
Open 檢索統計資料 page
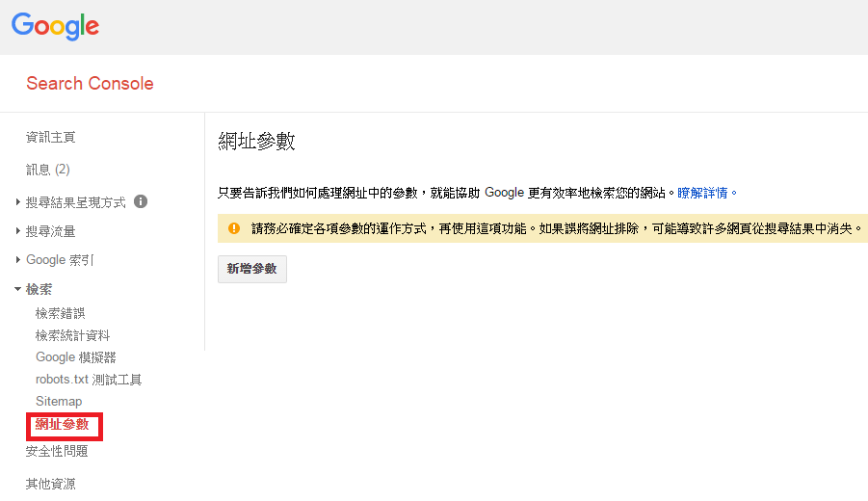click(72, 335)
